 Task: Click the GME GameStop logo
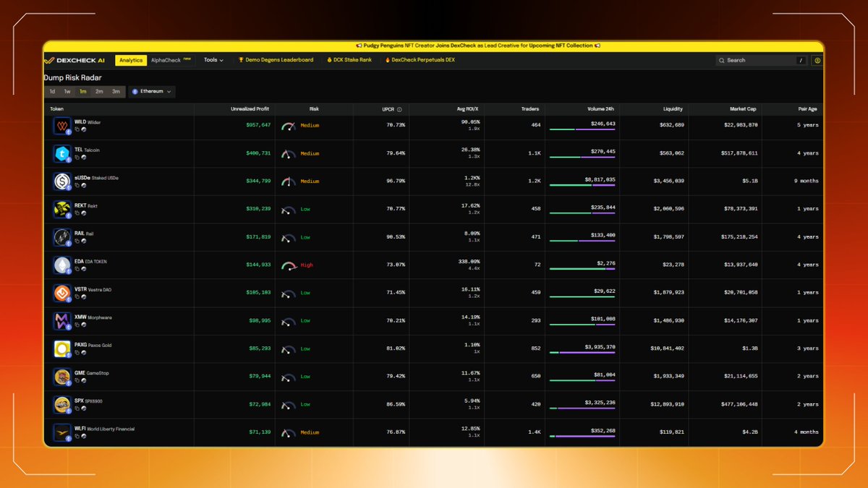61,377
